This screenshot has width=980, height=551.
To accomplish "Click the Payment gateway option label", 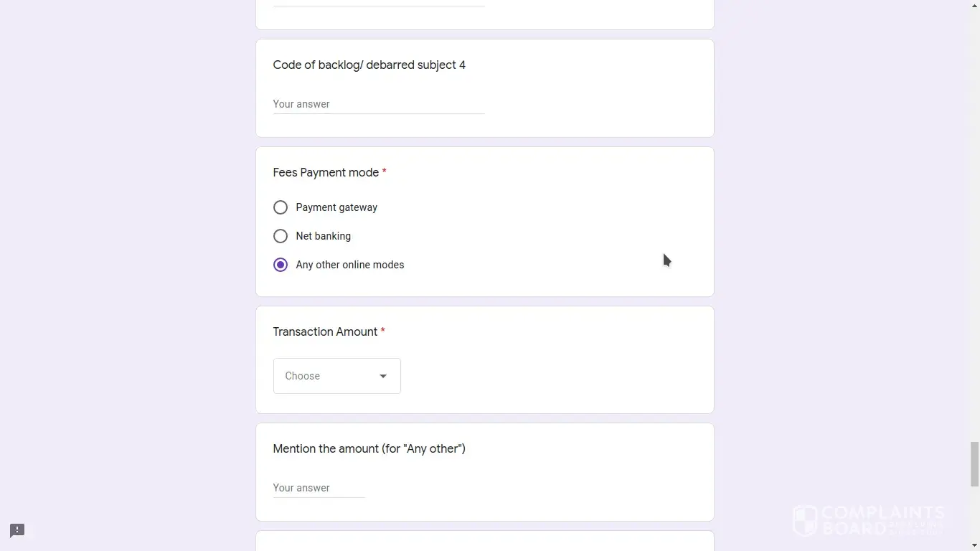I will click(x=336, y=207).
